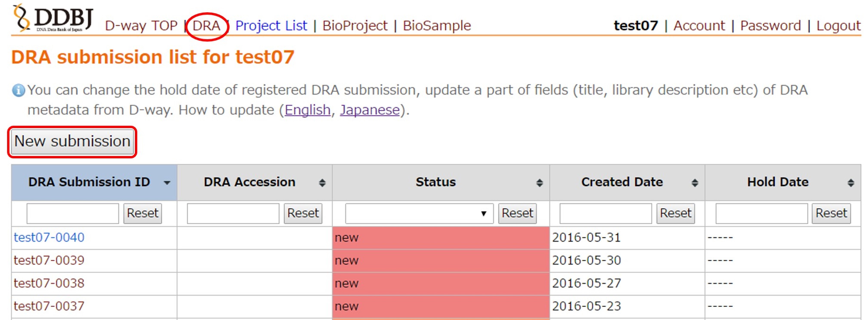Sort the Created Date column
This screenshot has height=320, width=868.
[695, 183]
